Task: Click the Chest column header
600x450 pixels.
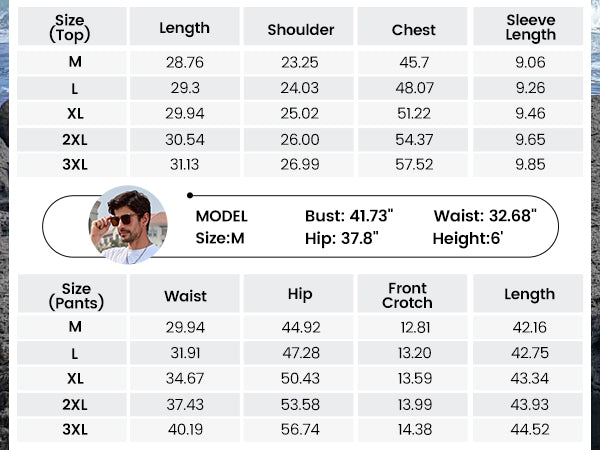Action: [414, 29]
